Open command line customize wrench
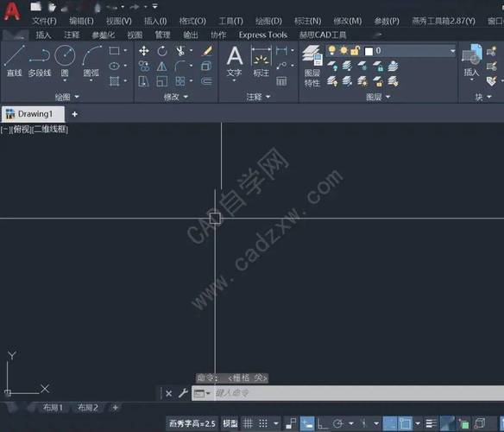Viewport: 504px width, 432px height. click(x=183, y=393)
